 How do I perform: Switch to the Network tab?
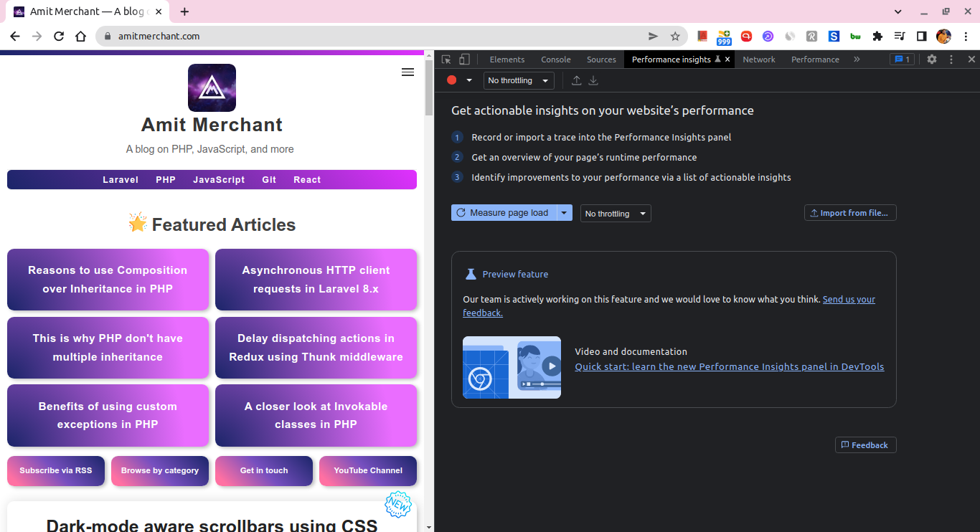[x=759, y=60]
